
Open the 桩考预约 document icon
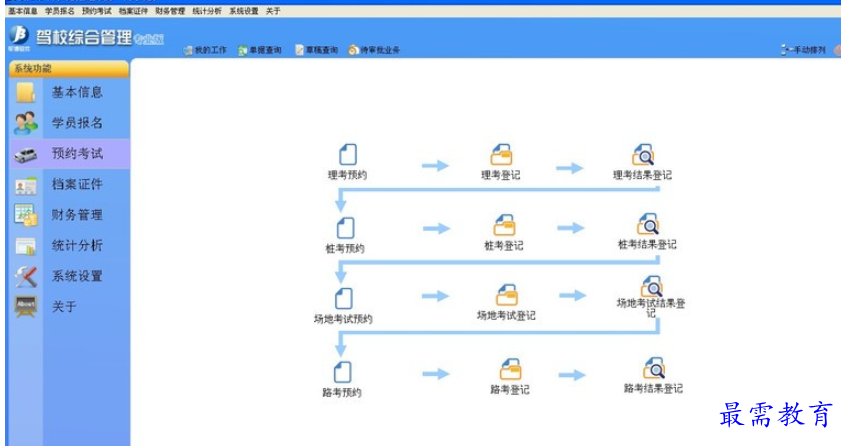click(x=345, y=227)
